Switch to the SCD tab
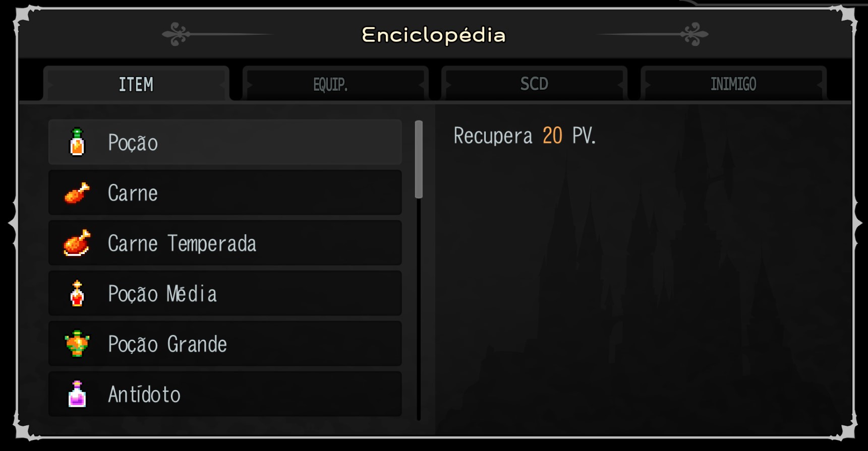The width and height of the screenshot is (868, 451). 534,84
